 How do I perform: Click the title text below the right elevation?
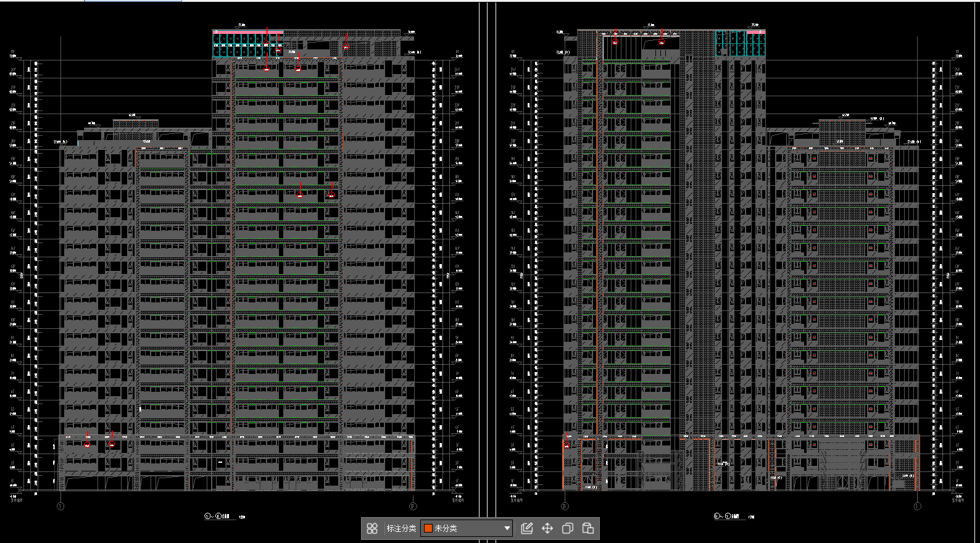tap(726, 516)
